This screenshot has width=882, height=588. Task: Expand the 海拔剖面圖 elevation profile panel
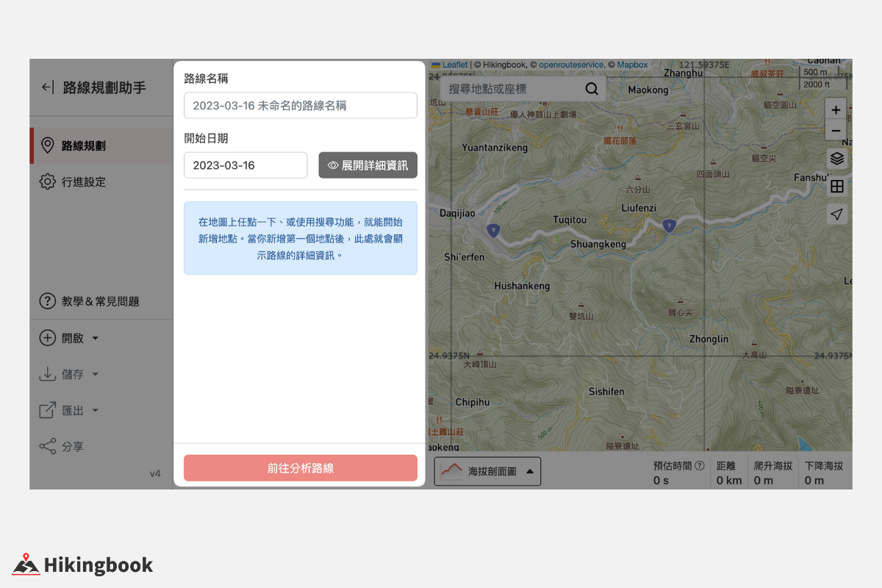[487, 471]
